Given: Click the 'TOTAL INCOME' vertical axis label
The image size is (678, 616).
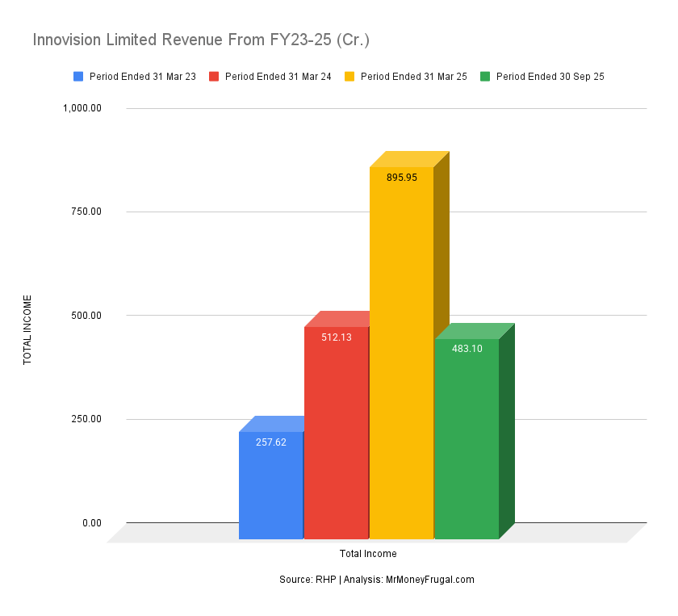Looking at the screenshot, I should point(28,326).
